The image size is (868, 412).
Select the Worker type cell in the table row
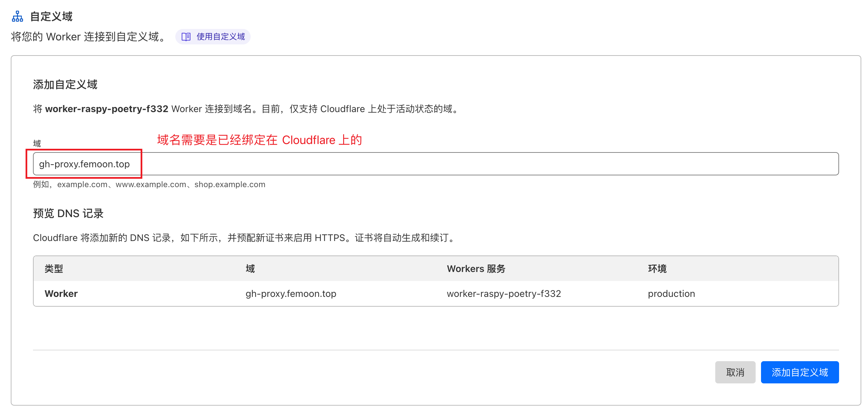[x=61, y=293]
